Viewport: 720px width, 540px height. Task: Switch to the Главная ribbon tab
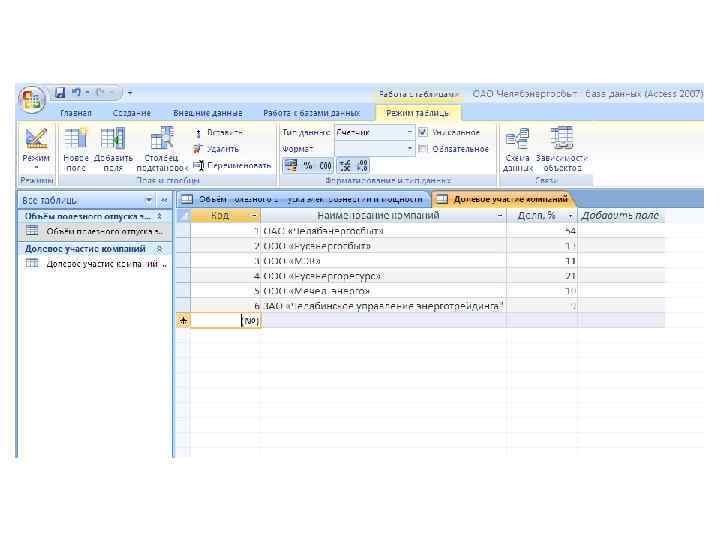point(76,113)
